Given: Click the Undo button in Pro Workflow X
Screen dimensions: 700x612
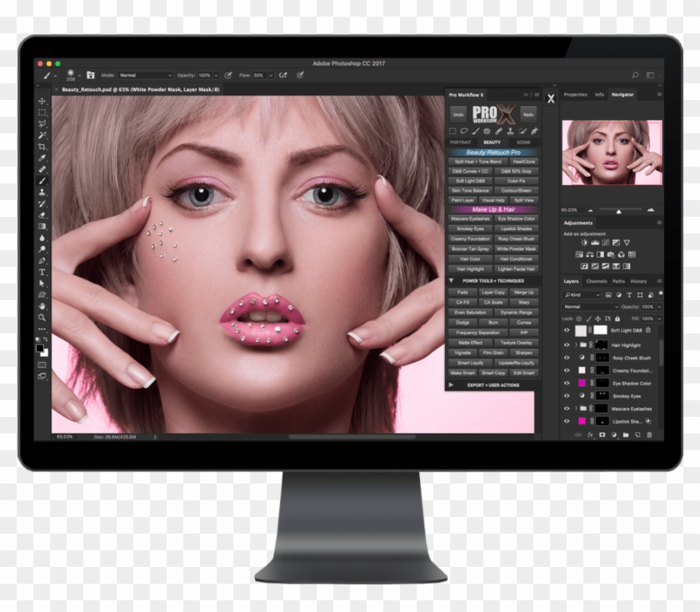Looking at the screenshot, I should click(458, 114).
